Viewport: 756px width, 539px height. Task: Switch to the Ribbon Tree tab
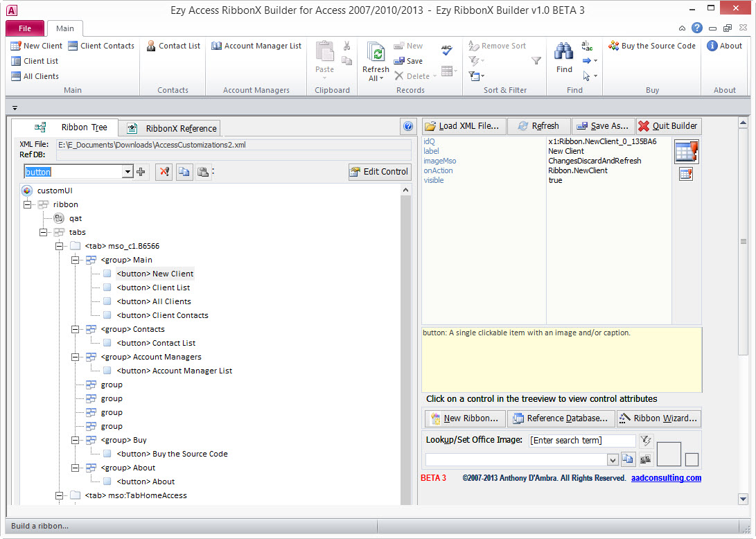coord(65,127)
